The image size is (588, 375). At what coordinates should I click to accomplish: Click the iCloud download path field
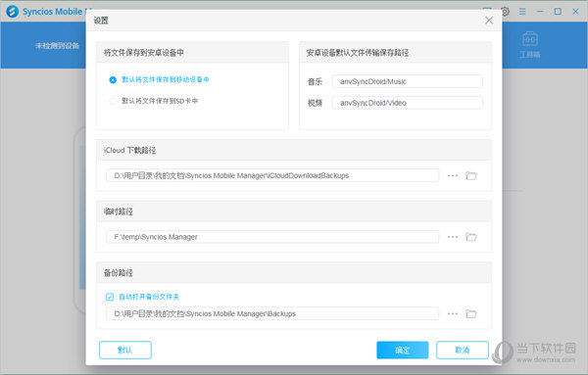[272, 175]
